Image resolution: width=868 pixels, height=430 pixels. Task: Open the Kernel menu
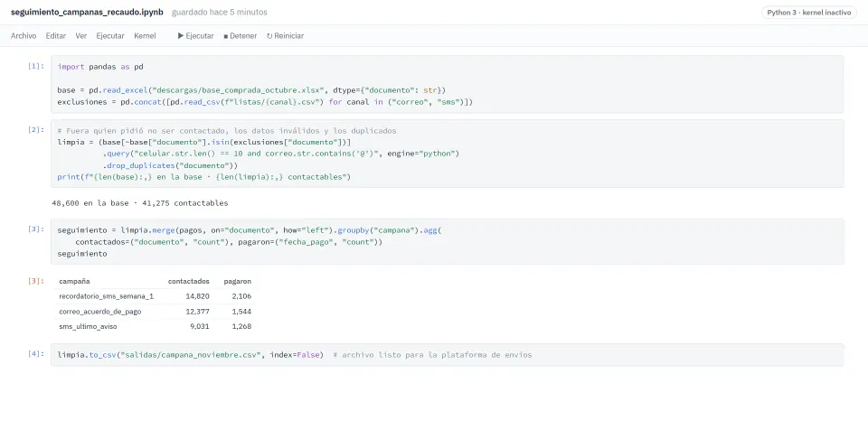[145, 36]
